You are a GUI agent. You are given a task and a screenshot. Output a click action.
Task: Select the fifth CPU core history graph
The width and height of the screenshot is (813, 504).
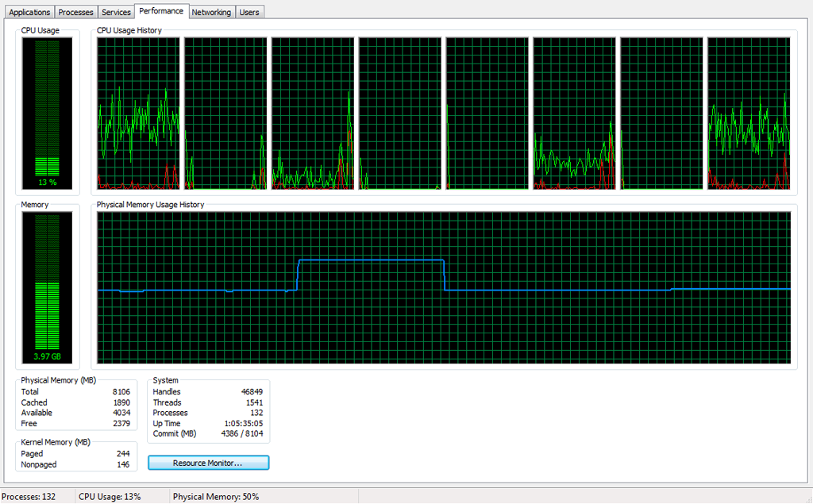pyautogui.click(x=487, y=113)
